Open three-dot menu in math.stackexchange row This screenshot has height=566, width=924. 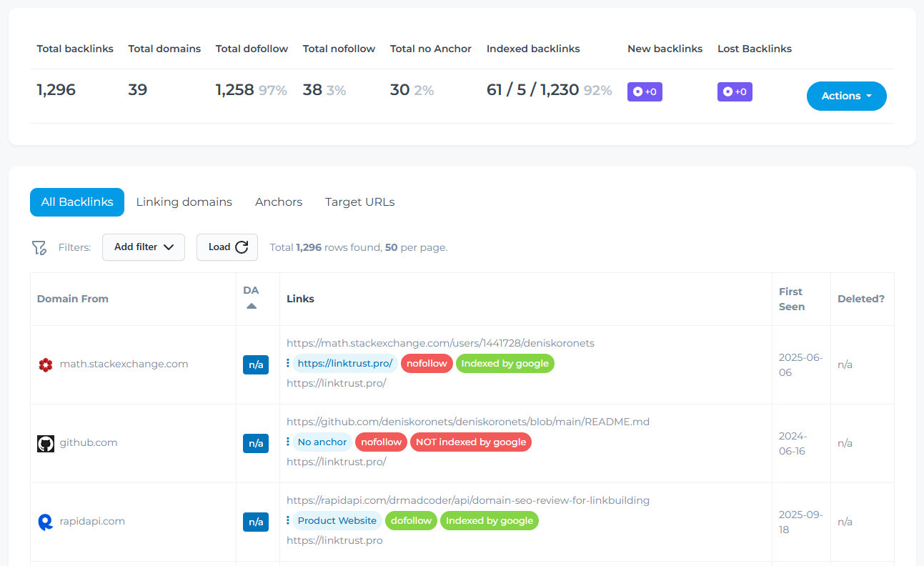[288, 364]
